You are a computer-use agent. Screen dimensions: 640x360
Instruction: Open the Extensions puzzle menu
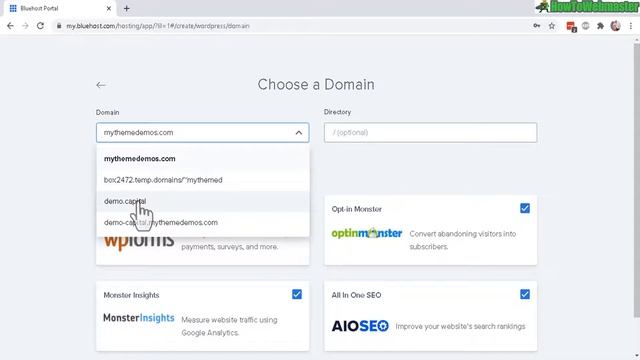(x=600, y=26)
